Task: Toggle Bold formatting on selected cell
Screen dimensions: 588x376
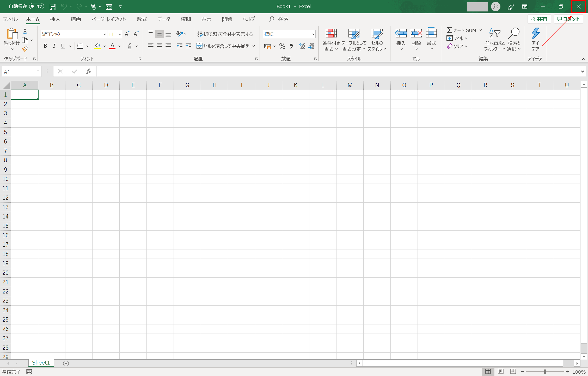Action: point(45,46)
